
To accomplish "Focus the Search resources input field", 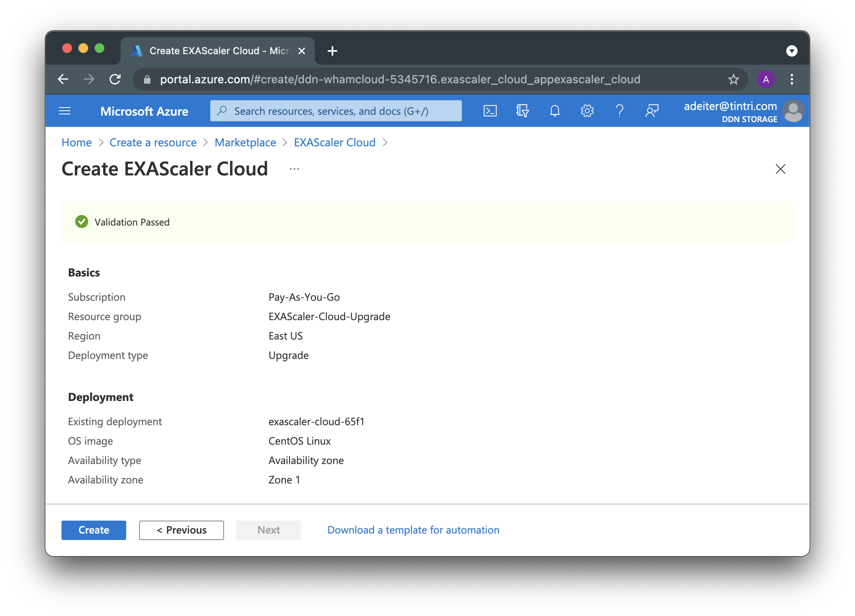I will pos(336,111).
